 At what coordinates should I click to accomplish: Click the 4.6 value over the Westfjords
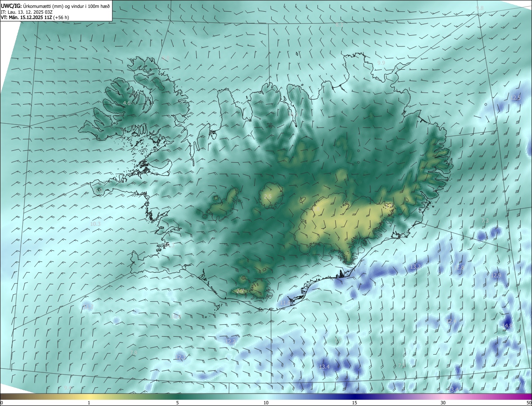click(x=127, y=103)
